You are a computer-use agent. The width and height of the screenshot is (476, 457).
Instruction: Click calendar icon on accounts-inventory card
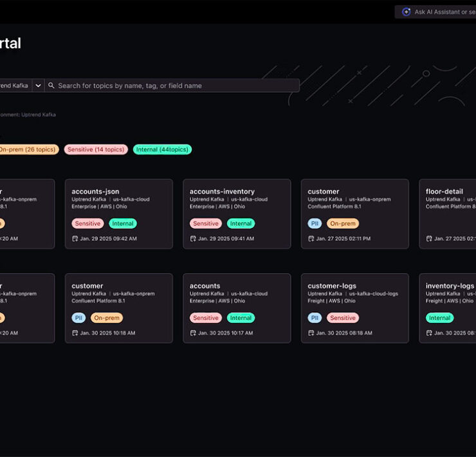pos(193,239)
